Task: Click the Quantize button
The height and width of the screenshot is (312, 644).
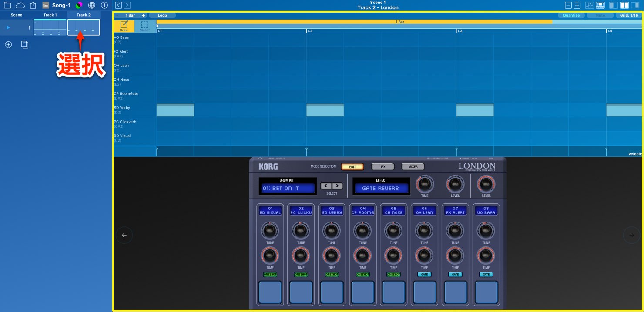Action: (571, 15)
